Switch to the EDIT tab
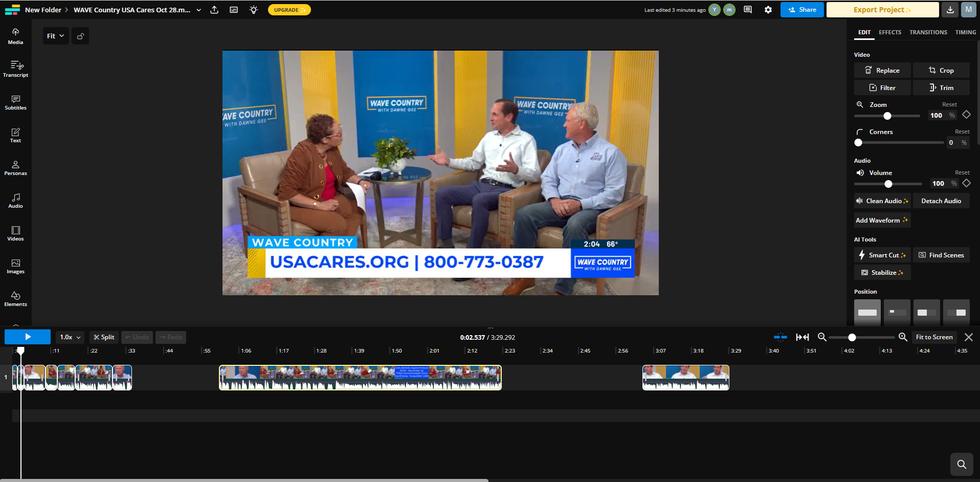Screen dimensions: 980x482 click(864, 32)
